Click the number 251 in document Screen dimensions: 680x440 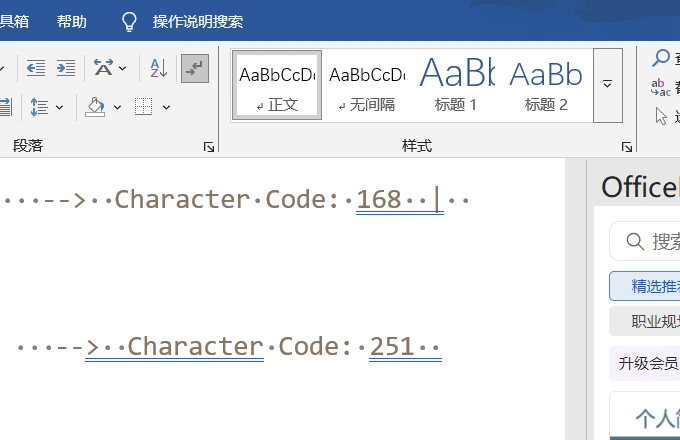pos(392,346)
